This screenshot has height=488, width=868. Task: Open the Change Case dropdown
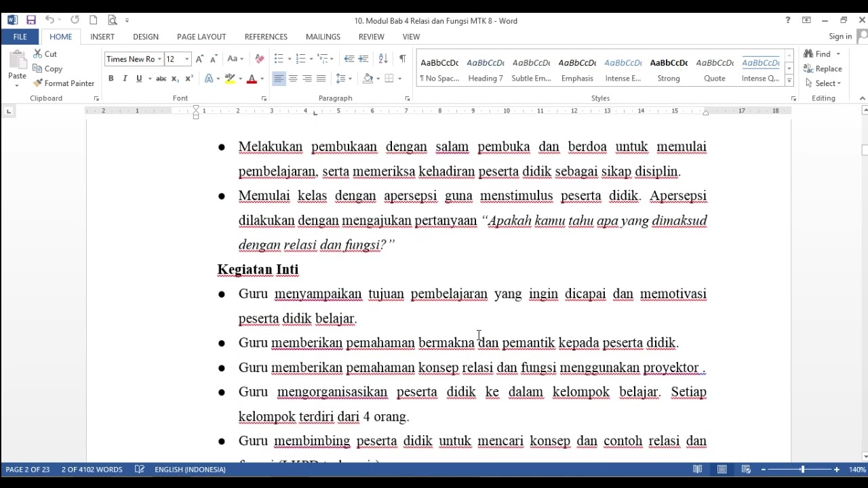235,59
